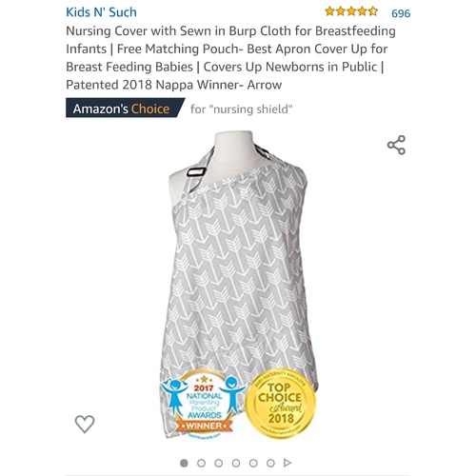The height and width of the screenshot is (476, 476).
Task: Click the mannequin neck in product photo
Action: tap(233, 143)
